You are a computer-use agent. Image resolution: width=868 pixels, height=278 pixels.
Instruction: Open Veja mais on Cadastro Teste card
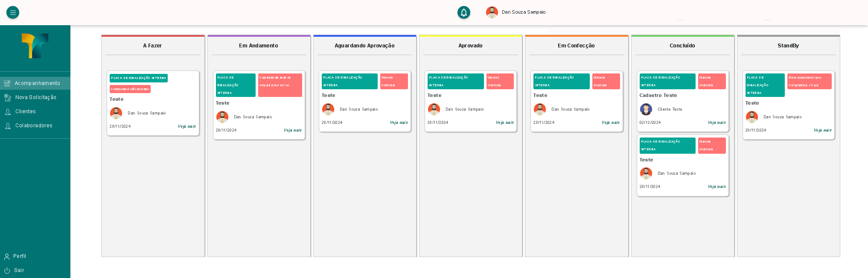717,123
